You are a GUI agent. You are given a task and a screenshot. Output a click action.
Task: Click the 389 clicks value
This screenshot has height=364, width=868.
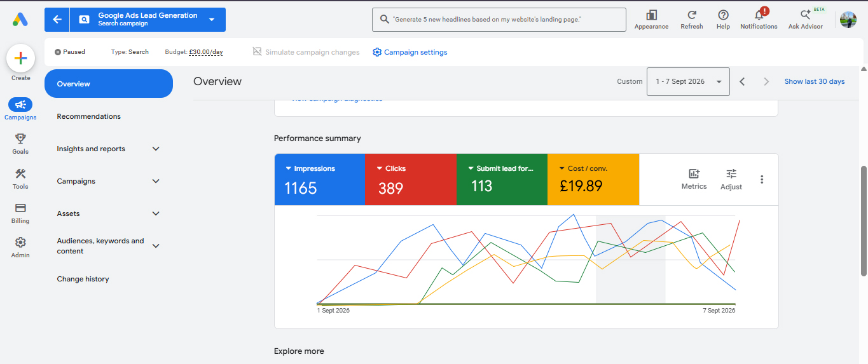click(390, 188)
